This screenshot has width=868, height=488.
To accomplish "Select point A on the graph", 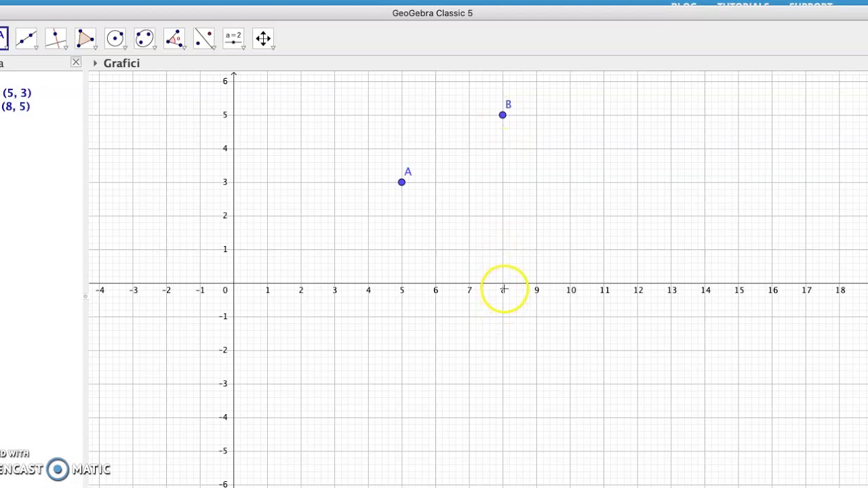I will coord(401,182).
